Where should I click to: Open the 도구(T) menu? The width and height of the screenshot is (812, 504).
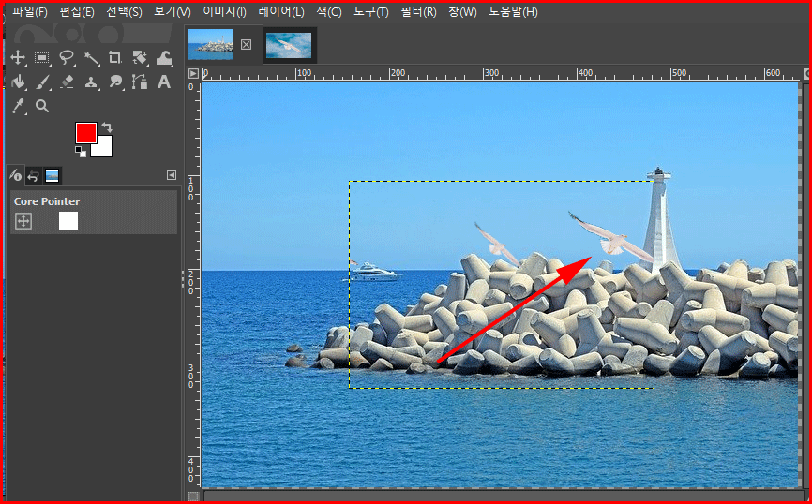click(x=370, y=12)
